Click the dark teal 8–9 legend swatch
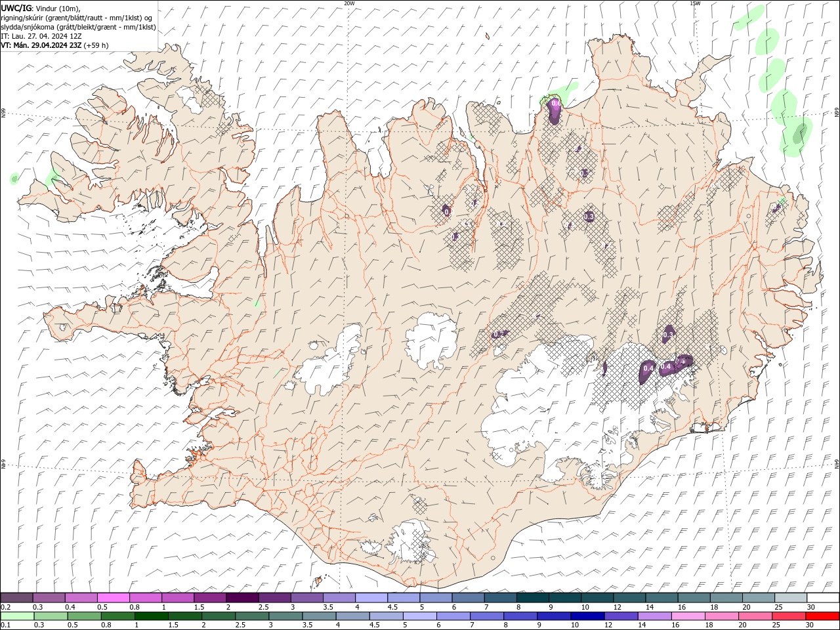 pos(532,597)
